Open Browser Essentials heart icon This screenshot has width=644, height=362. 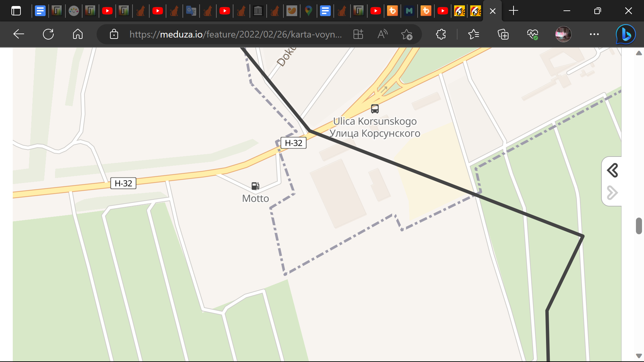[x=532, y=34]
